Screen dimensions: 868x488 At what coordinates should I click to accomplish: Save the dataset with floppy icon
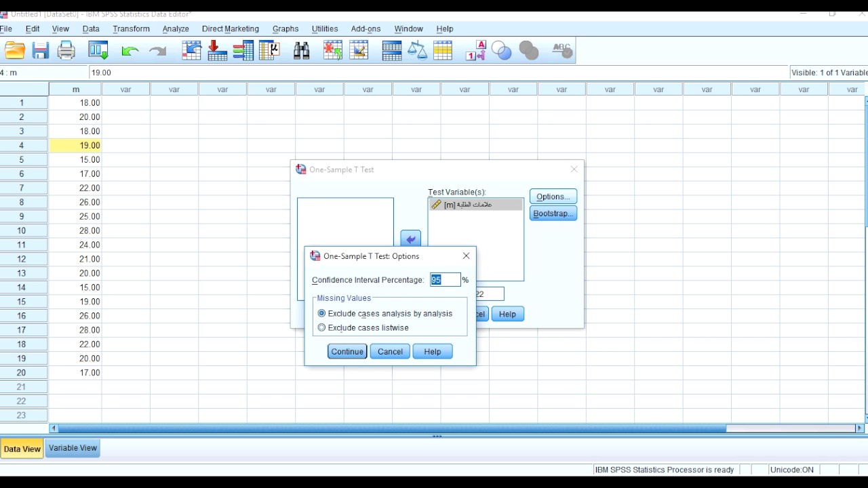point(41,51)
